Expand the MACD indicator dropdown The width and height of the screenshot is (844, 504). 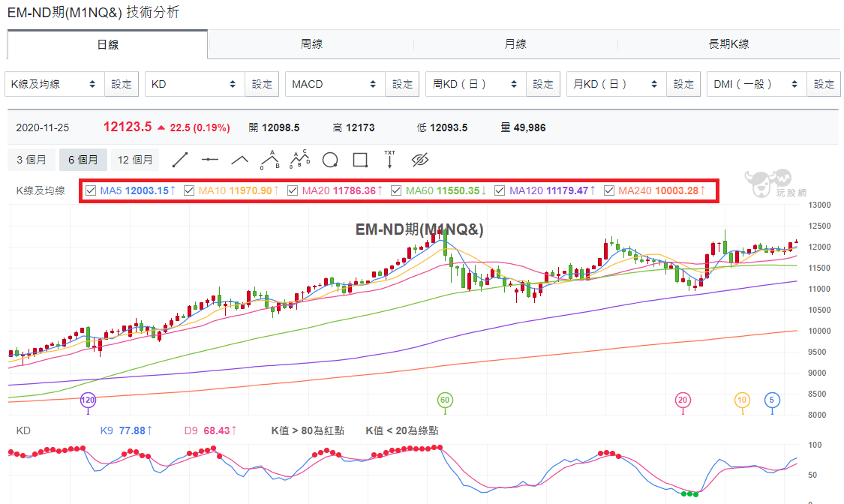(x=335, y=85)
